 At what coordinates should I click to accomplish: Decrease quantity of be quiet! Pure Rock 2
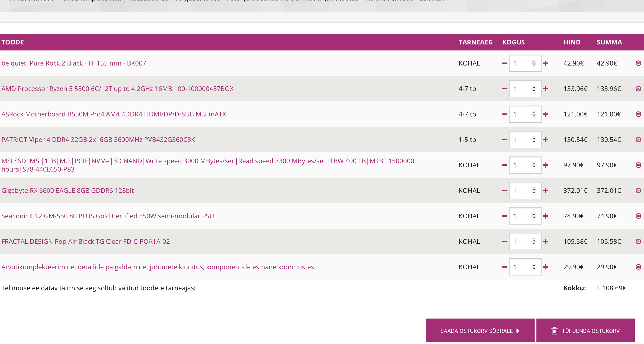[x=504, y=63]
